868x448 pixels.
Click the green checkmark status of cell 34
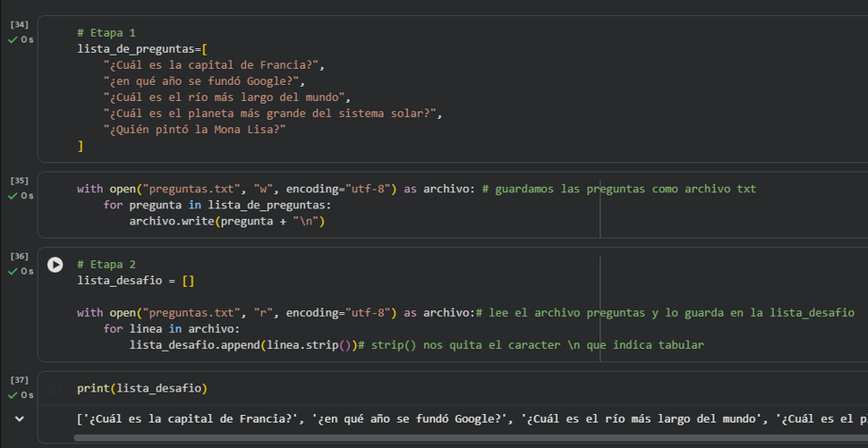pos(13,40)
